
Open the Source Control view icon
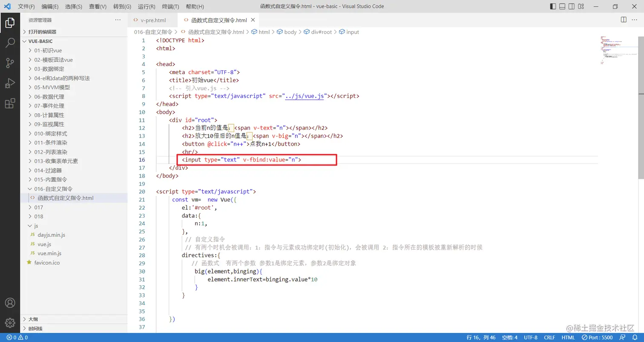pyautogui.click(x=10, y=63)
